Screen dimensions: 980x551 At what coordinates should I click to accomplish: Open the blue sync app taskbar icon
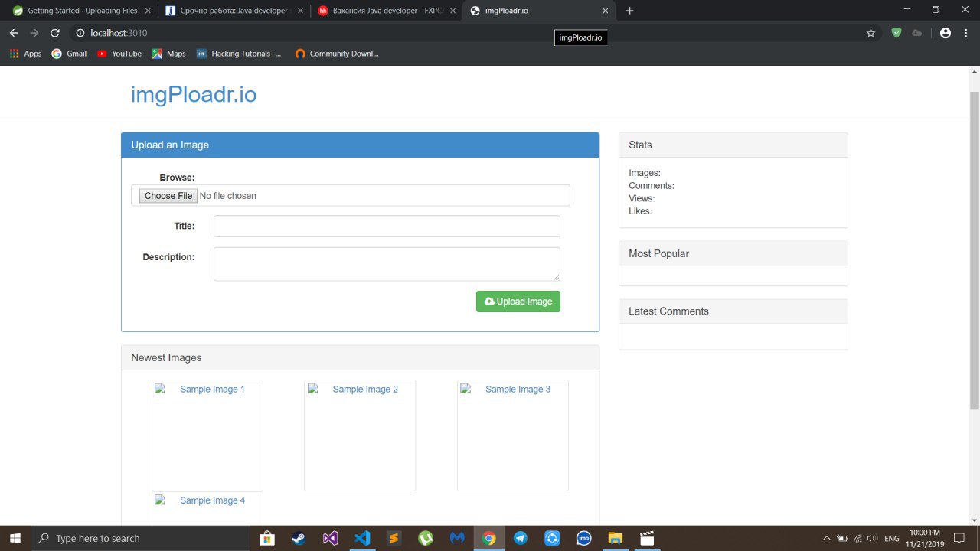[552, 538]
